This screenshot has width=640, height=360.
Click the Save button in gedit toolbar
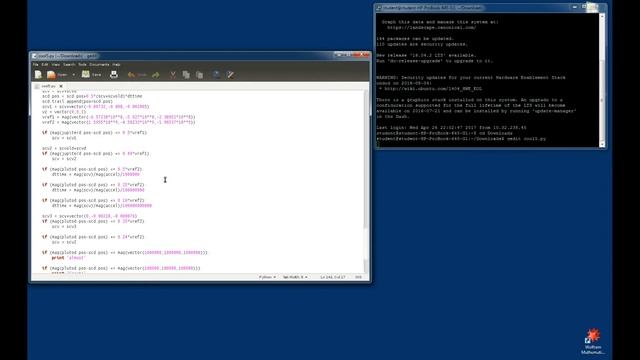(x=91, y=75)
